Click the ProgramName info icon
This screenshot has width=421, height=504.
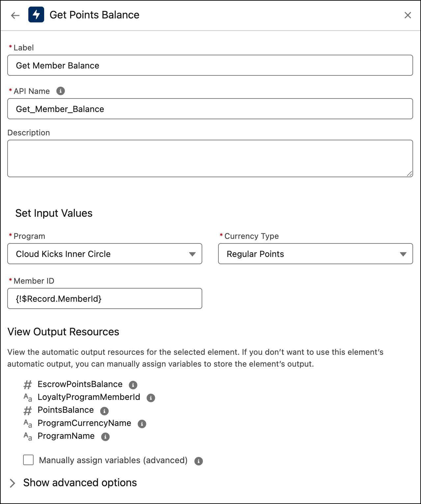105,436
